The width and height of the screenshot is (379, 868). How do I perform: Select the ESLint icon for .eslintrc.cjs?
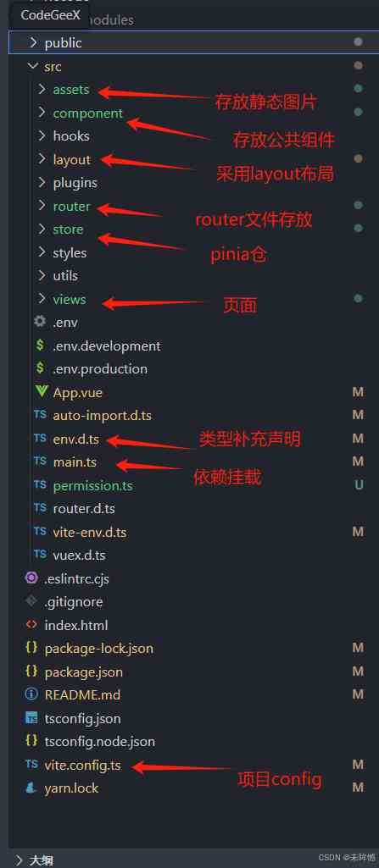click(x=31, y=578)
